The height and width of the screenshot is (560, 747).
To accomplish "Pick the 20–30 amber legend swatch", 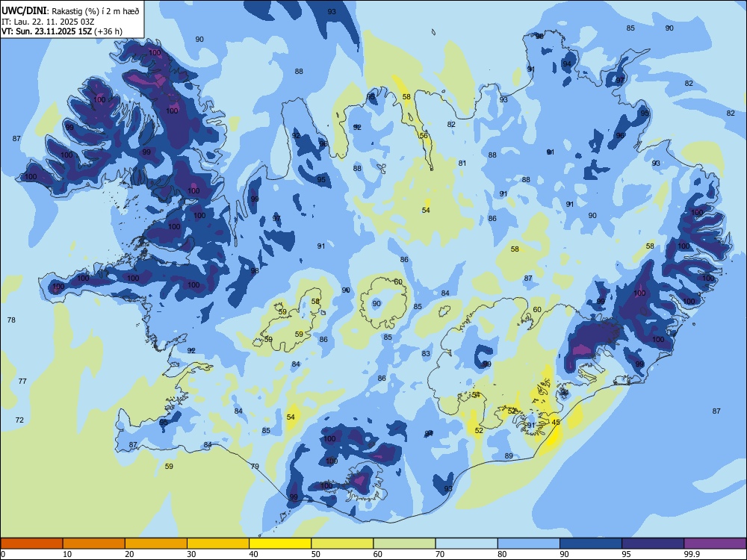I will (156, 544).
